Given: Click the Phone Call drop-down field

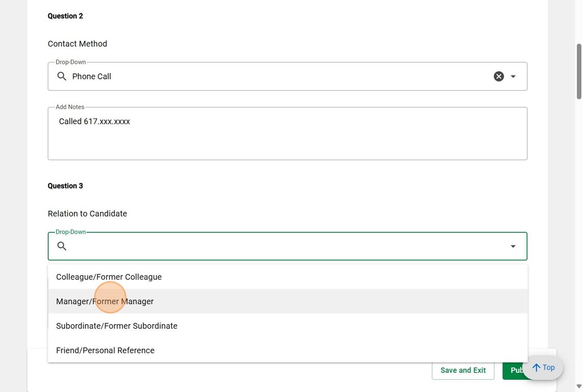Looking at the screenshot, I should pyautogui.click(x=273, y=76).
